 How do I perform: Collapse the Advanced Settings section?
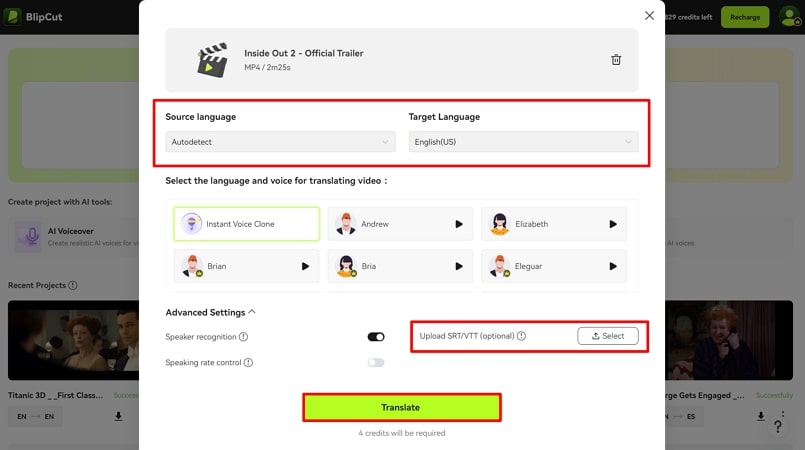(x=210, y=312)
